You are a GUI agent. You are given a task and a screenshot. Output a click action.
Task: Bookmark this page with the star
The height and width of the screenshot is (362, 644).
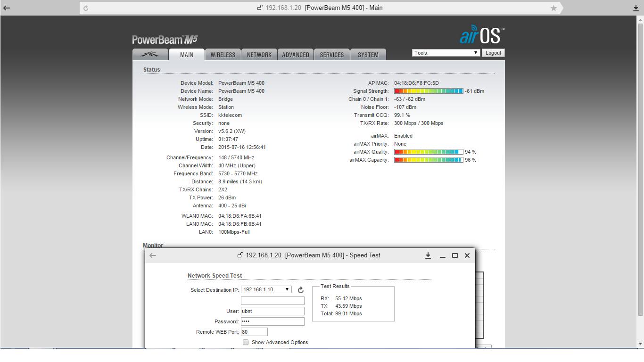tap(553, 8)
